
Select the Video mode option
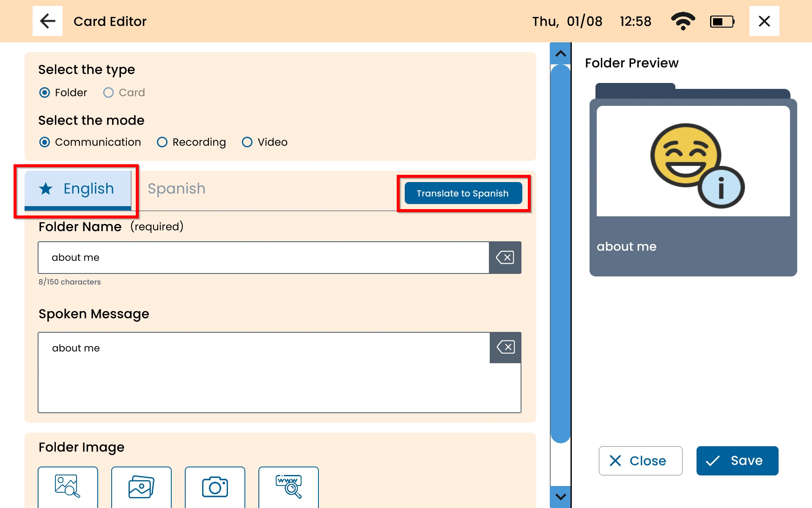[x=247, y=142]
